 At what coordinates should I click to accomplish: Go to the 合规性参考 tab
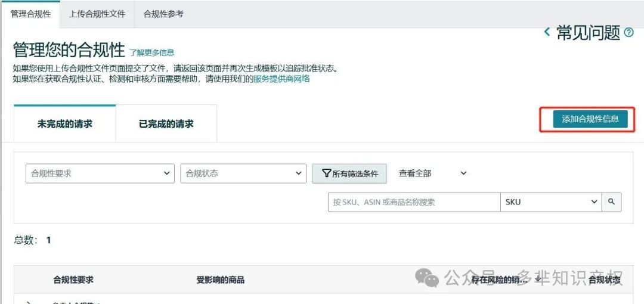(x=163, y=14)
